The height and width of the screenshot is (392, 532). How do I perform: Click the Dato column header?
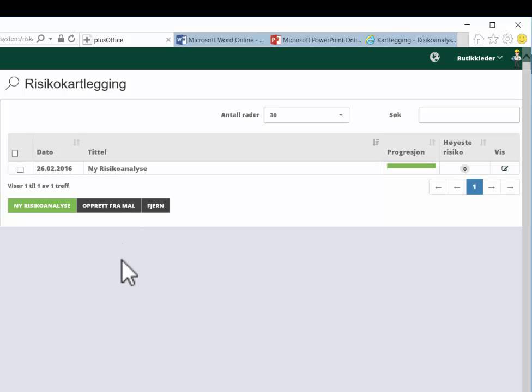pos(45,152)
